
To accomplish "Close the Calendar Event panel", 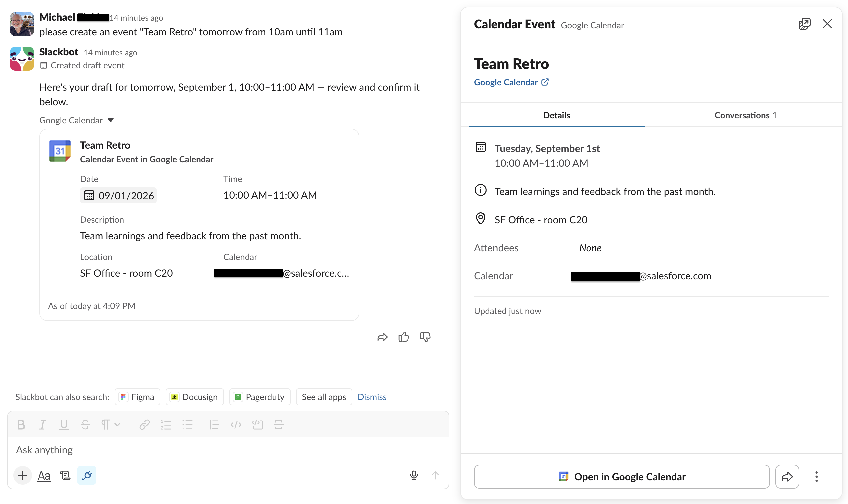I will [827, 24].
